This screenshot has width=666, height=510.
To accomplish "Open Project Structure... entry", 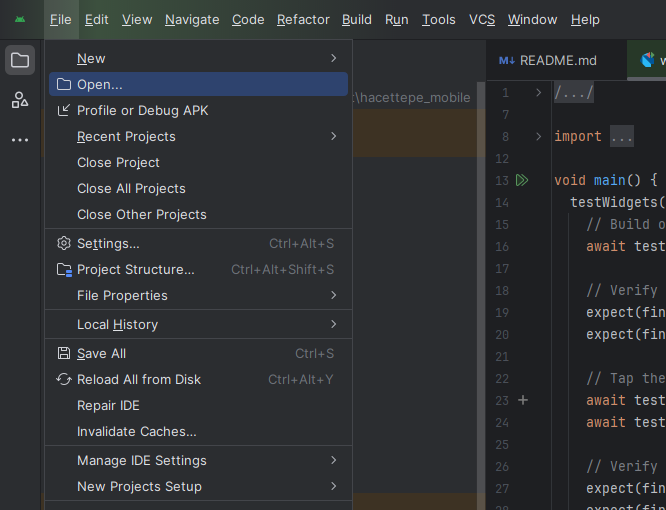I will (198, 270).
